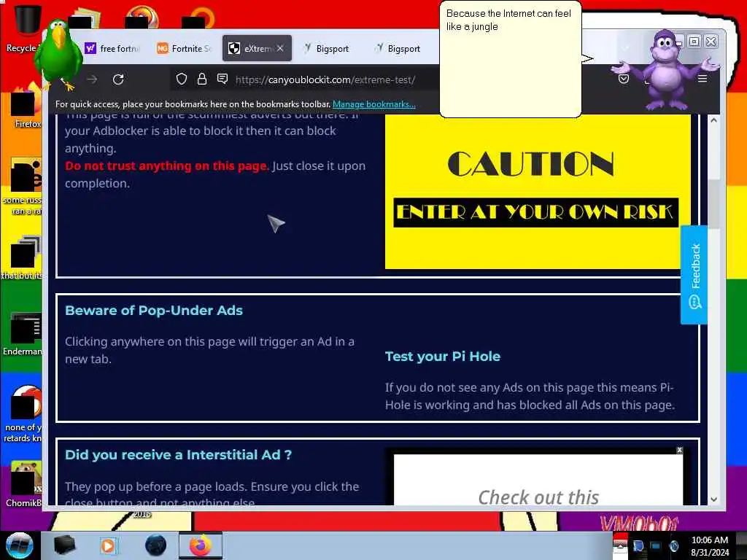Open the Windows Start orb
The image size is (747, 560).
[x=20, y=545]
